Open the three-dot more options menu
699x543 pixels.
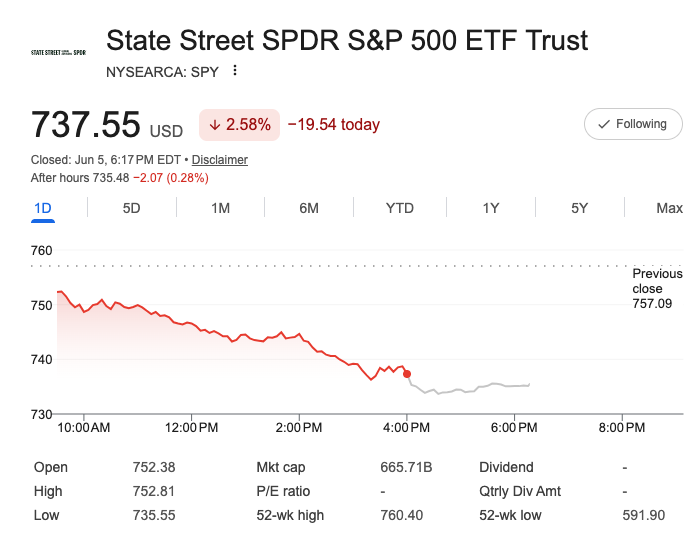pyautogui.click(x=235, y=70)
